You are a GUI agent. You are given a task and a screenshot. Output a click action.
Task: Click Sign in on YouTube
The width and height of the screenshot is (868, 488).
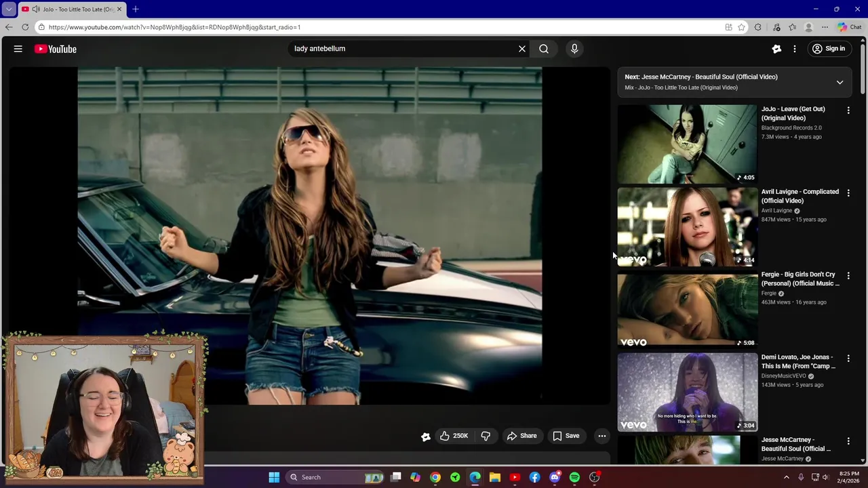[x=829, y=49]
